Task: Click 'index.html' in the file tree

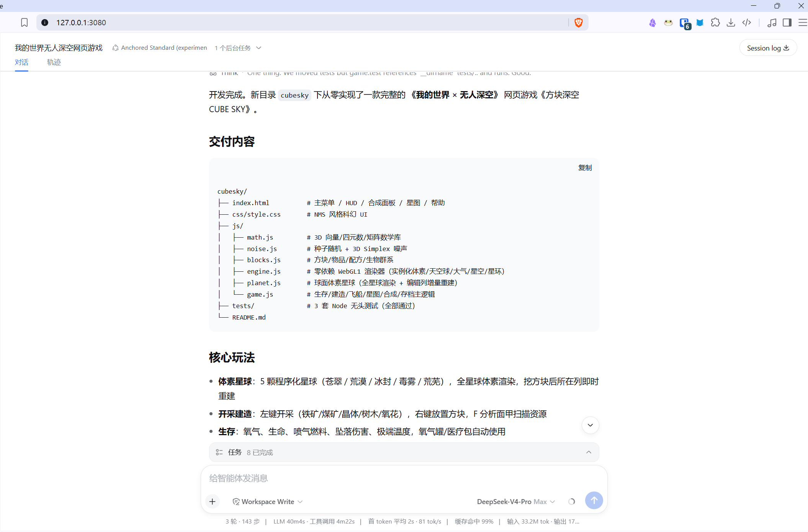Action: pyautogui.click(x=250, y=203)
